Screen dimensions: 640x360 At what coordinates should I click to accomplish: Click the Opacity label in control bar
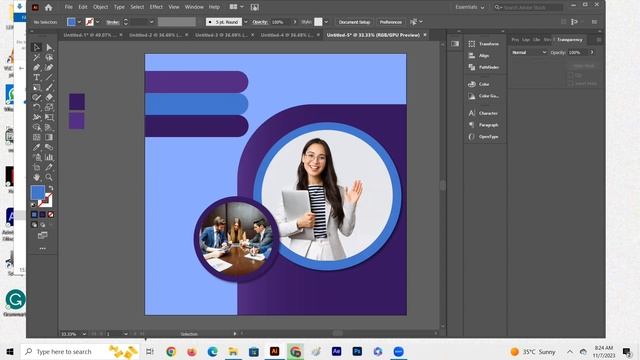260,22
